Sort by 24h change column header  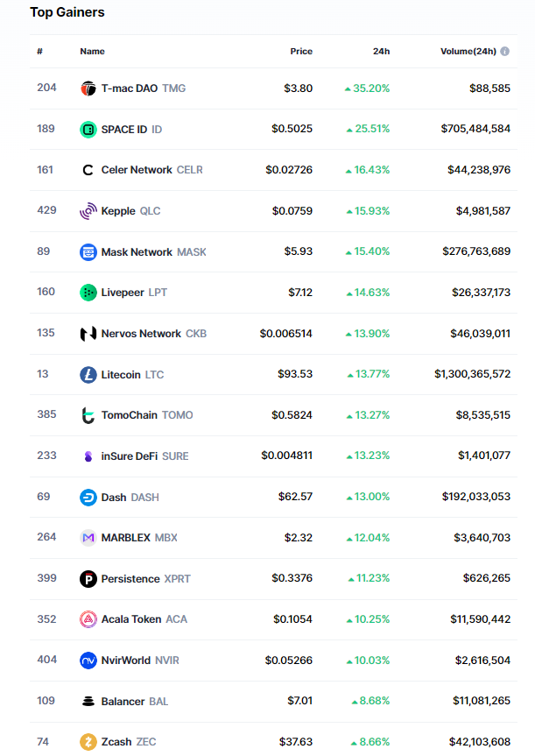pos(381,52)
